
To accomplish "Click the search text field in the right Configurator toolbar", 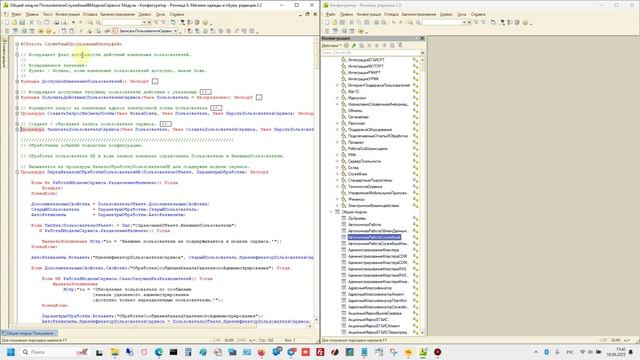I will 442,22.
